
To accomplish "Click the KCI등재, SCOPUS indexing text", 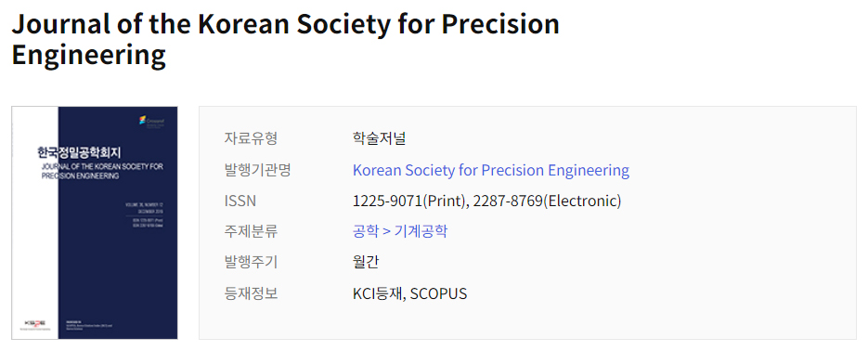I will [x=409, y=293].
